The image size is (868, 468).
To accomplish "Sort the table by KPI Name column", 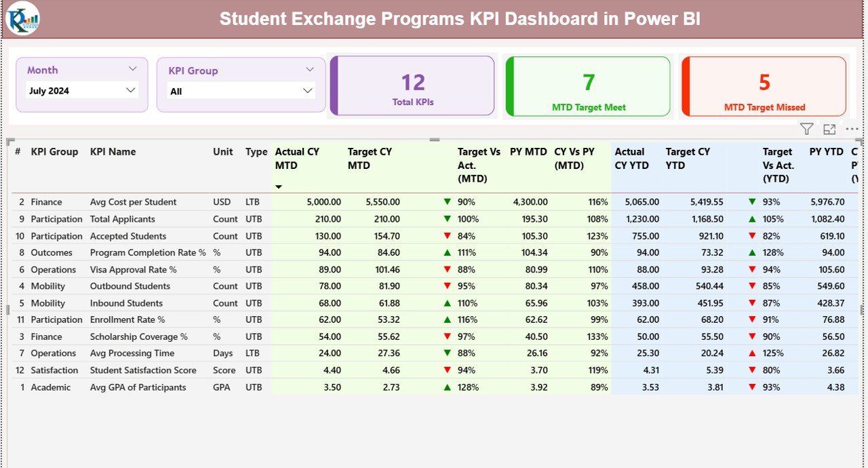I will pos(113,152).
